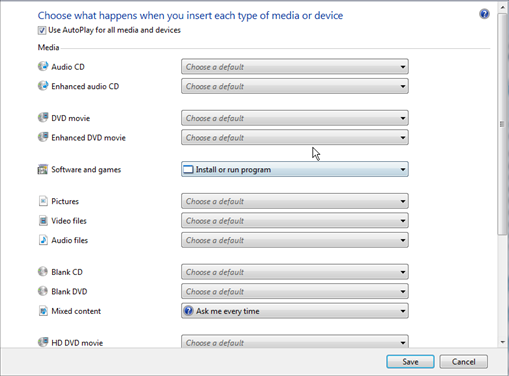509x376 pixels.
Task: Click the Video files icon
Action: [x=43, y=220]
